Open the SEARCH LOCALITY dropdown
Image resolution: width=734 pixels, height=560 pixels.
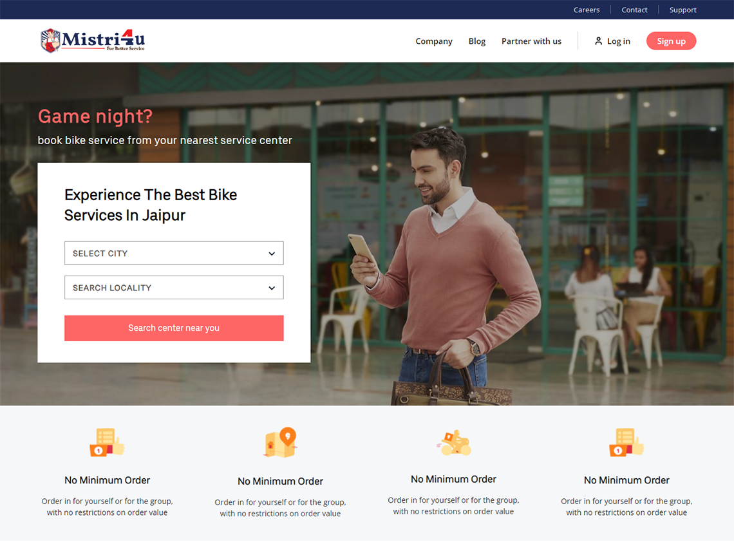(174, 287)
